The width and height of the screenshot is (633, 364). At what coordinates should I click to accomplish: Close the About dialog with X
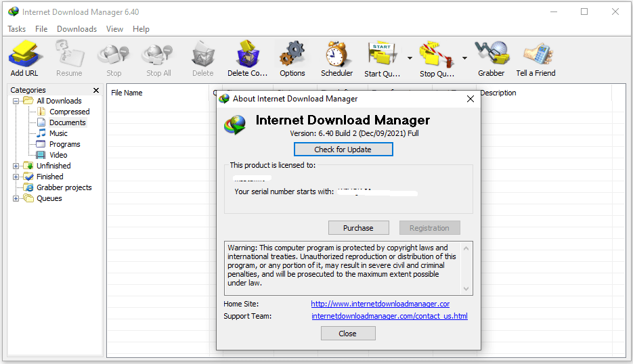coord(471,99)
